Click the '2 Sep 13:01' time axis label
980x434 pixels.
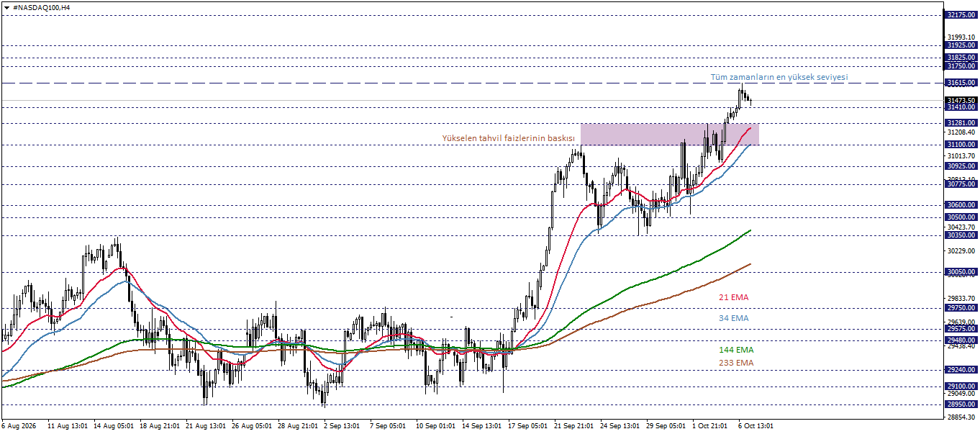[x=342, y=426]
